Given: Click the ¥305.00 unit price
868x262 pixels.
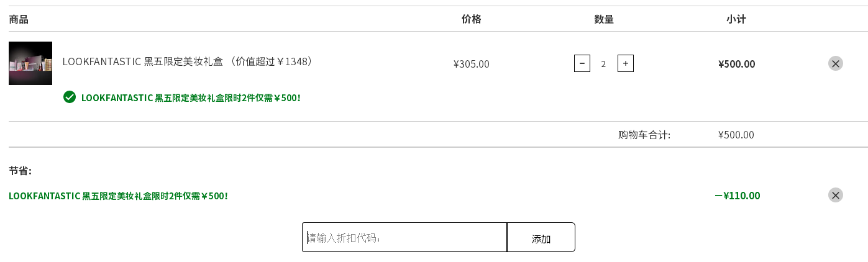Looking at the screenshot, I should pos(472,64).
